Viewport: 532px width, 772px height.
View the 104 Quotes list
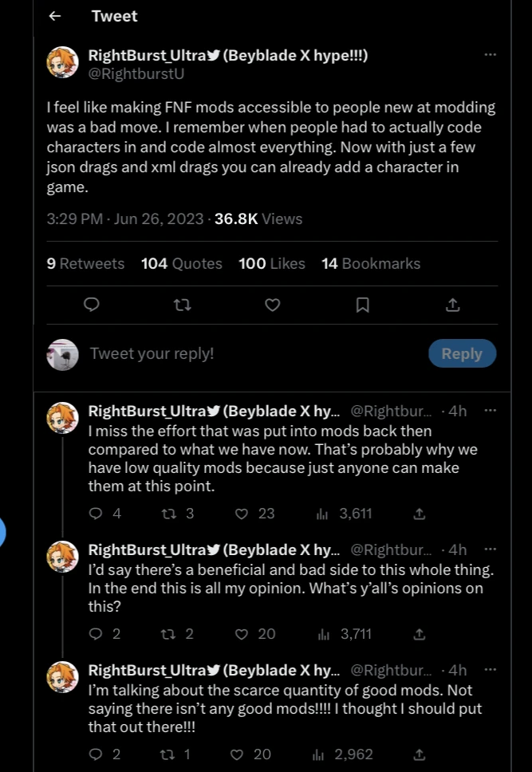pos(181,263)
